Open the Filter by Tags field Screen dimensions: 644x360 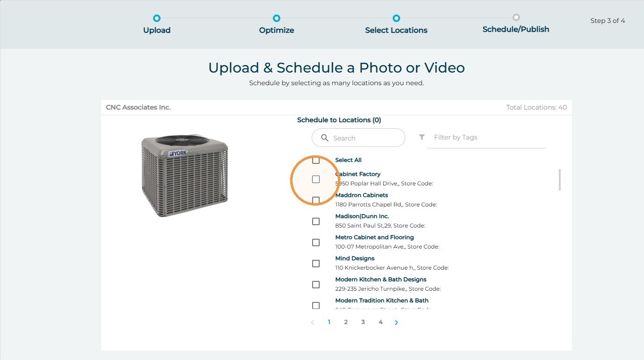tap(486, 138)
